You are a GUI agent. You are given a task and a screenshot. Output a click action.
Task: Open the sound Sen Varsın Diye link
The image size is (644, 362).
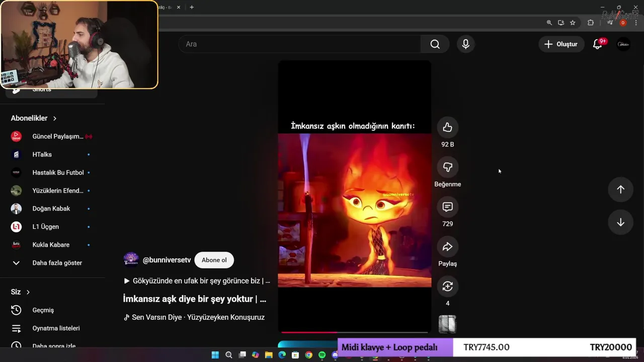point(194,317)
